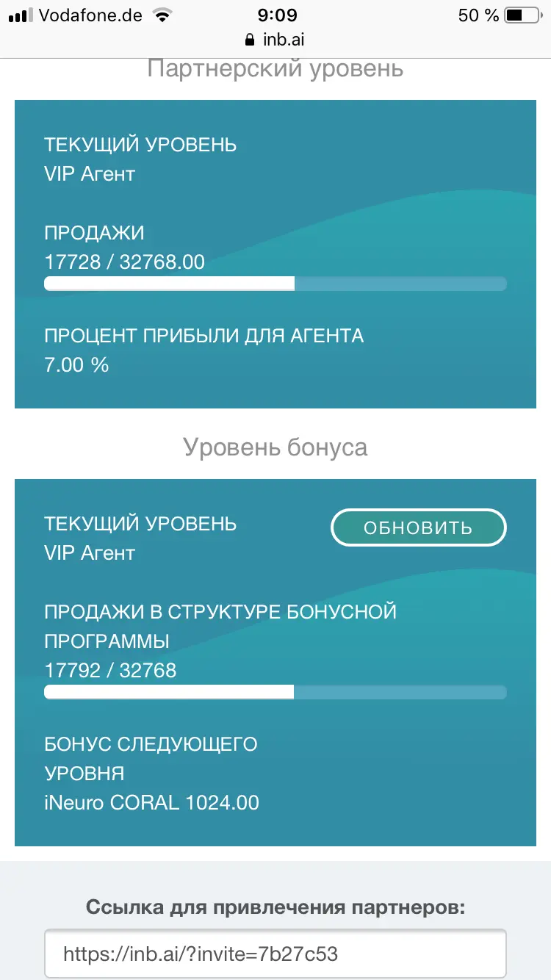Click the ПРОДАЖИ progress bar
Image resolution: width=551 pixels, height=980 pixels.
275,284
